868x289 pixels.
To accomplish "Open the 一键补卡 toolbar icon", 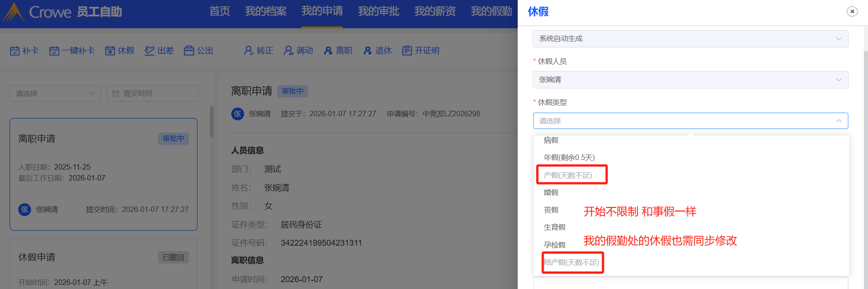I will coord(54,51).
